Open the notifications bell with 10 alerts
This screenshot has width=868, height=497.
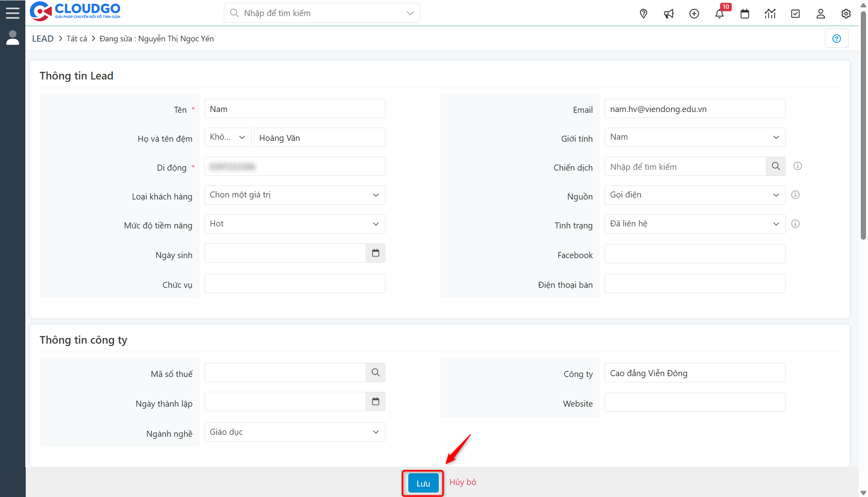click(x=720, y=13)
